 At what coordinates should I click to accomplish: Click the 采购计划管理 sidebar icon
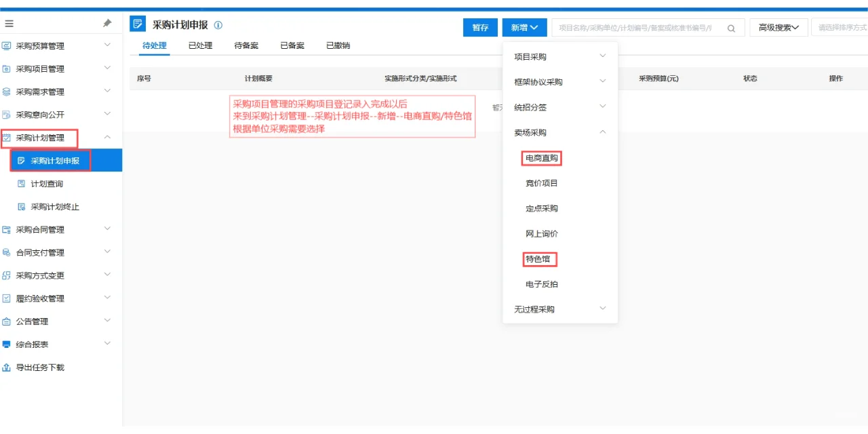[7, 138]
